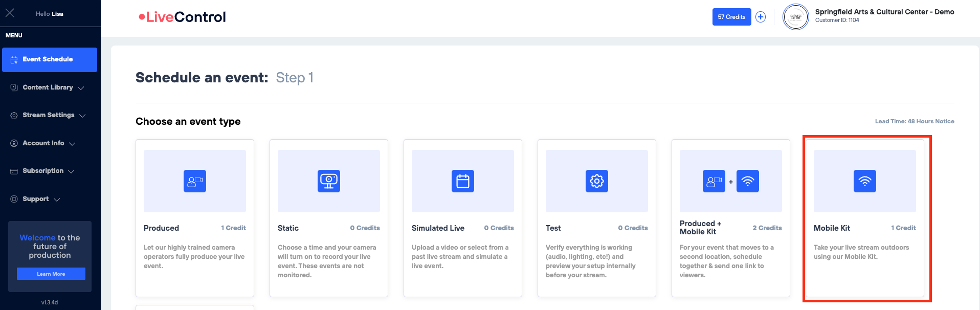Close the sidebar with the X icon
Viewport: 980px width, 310px height.
pyautogui.click(x=10, y=13)
